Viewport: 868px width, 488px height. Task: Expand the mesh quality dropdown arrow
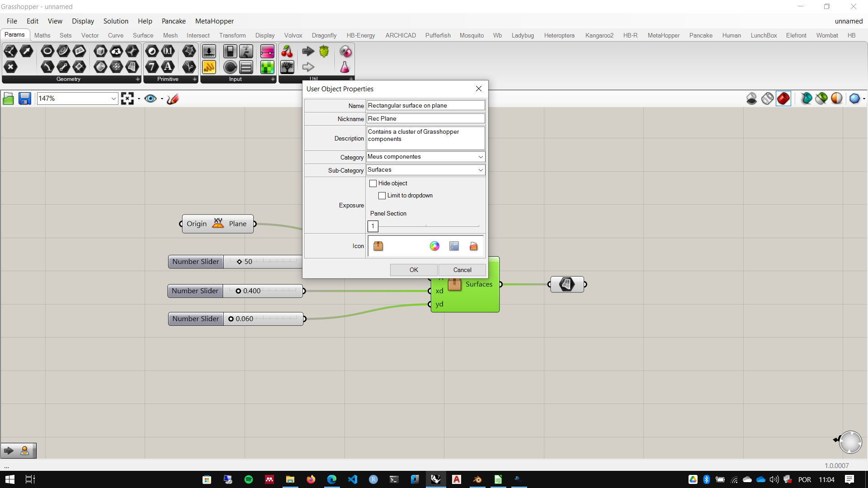[864, 99]
